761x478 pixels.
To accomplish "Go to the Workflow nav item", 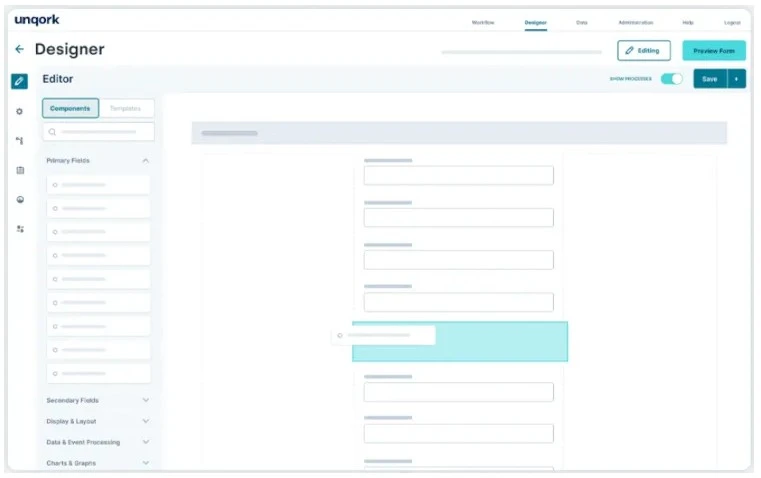I will 483,22.
